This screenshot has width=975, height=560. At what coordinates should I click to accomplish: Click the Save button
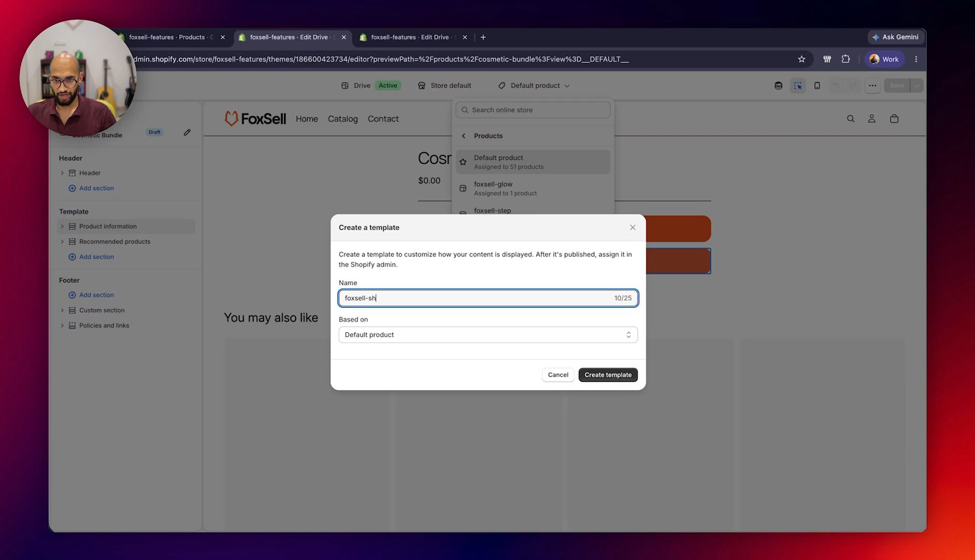tap(897, 86)
